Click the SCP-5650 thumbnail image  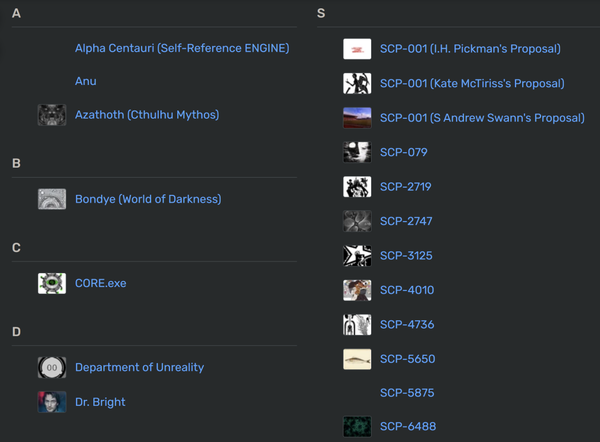[357, 359]
